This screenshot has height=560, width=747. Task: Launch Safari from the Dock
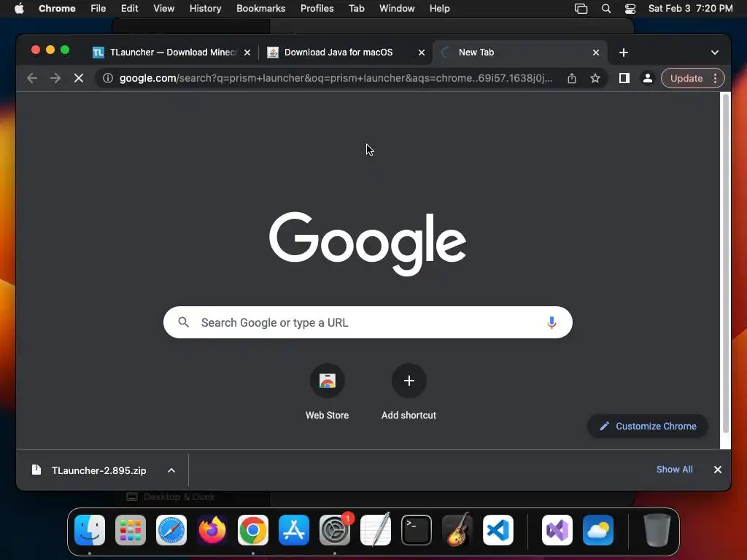click(171, 530)
